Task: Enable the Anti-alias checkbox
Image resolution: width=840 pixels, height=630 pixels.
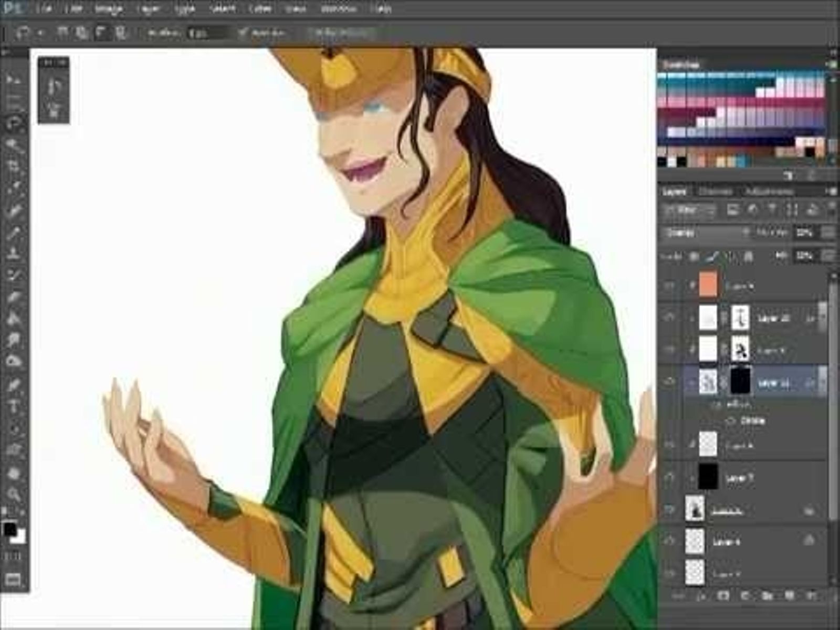Action: point(242,33)
